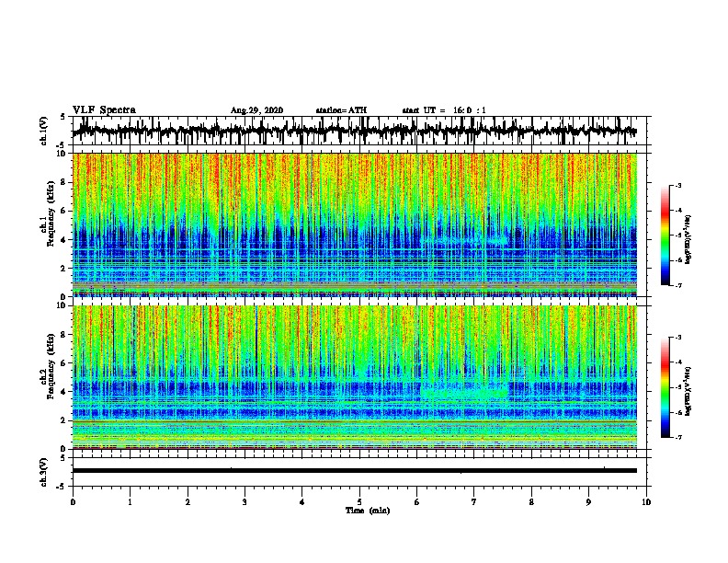The width and height of the screenshot is (728, 563).
Task: Click the time axis tick label '0'
Action: (x=73, y=502)
